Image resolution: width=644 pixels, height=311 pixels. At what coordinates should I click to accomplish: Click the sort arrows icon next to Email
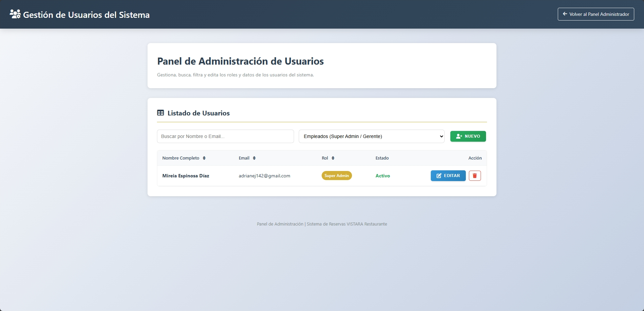pyautogui.click(x=255, y=158)
